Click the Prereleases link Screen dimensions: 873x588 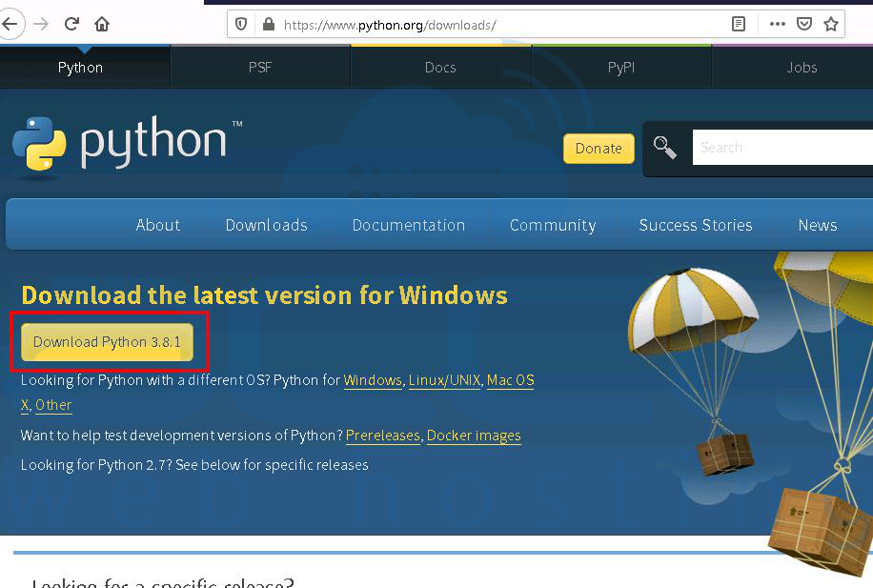pos(382,436)
